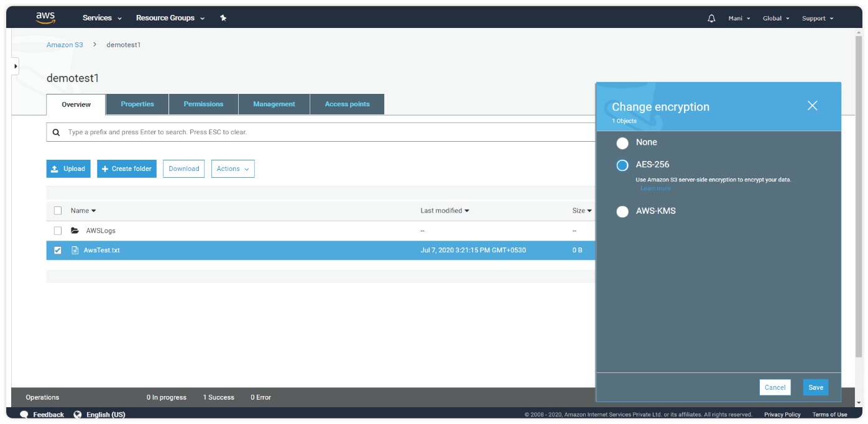Image resolution: width=868 pixels, height=424 pixels.
Task: Click the demotest1 breadcrumb text
Action: click(x=124, y=45)
